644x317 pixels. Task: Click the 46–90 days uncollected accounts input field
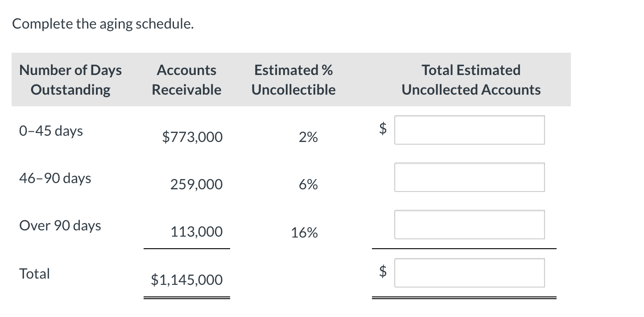(x=469, y=177)
